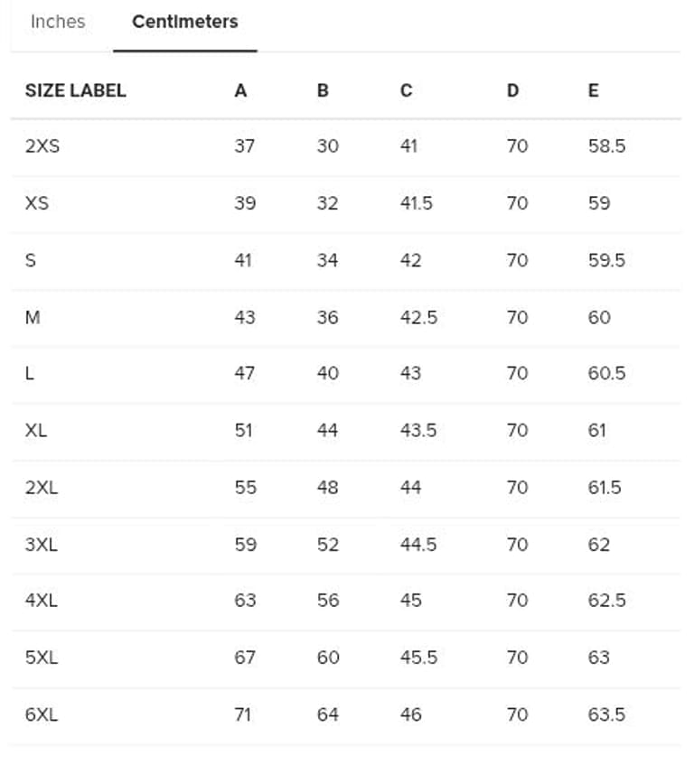Select the 6XL size row label
This screenshot has width=694, height=784.
pos(42,714)
